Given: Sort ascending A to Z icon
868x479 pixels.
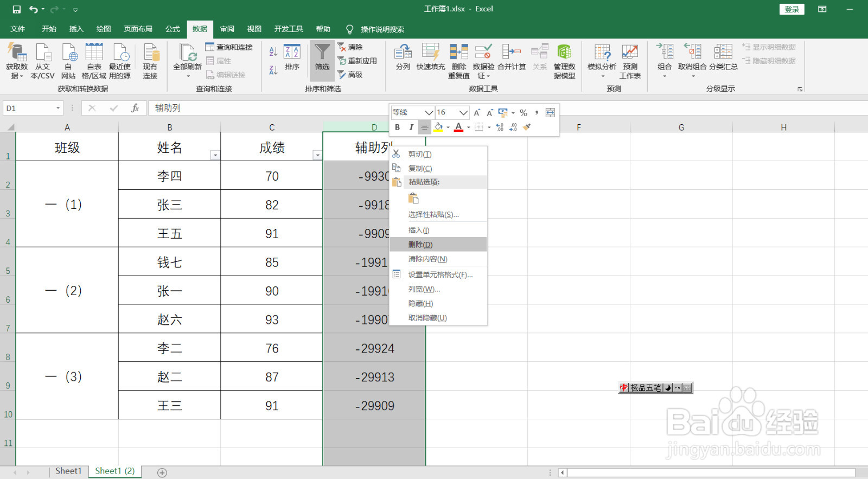Looking at the screenshot, I should 273,52.
